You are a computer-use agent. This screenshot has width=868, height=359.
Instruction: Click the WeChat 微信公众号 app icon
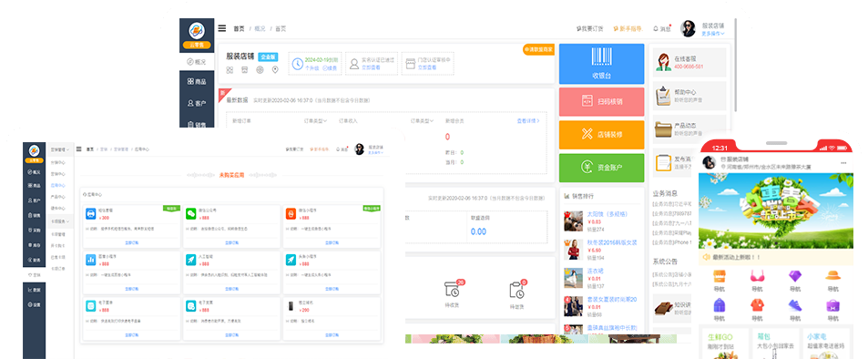[190, 213]
